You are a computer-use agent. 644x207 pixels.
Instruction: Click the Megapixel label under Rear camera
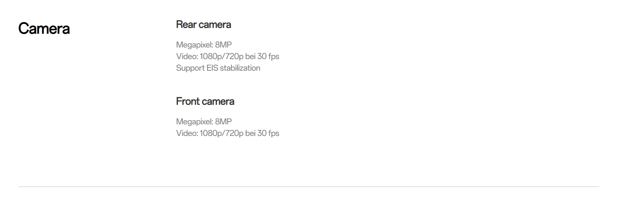coord(195,45)
